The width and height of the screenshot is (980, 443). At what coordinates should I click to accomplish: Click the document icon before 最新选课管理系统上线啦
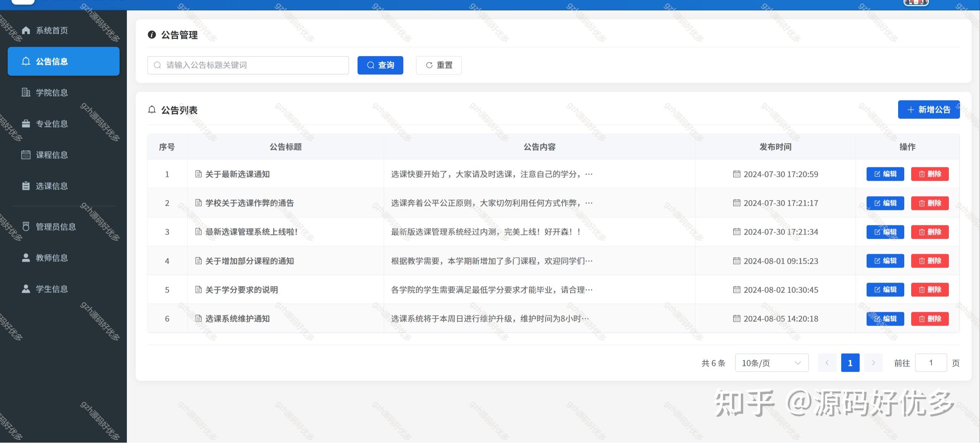198,231
